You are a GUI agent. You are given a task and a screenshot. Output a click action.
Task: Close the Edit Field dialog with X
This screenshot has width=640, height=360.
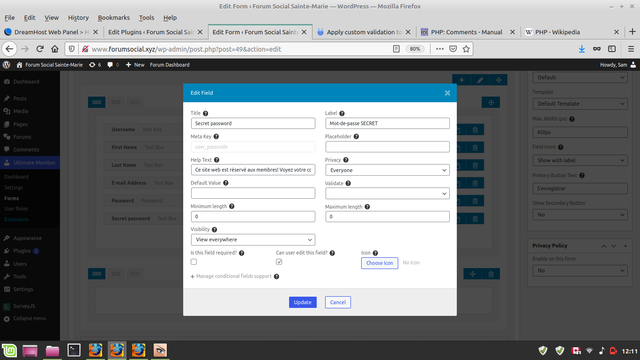447,93
